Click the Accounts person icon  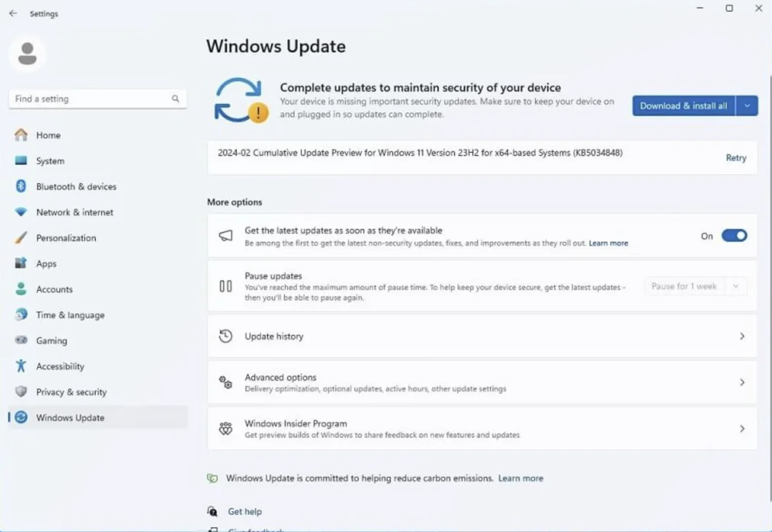click(x=21, y=289)
